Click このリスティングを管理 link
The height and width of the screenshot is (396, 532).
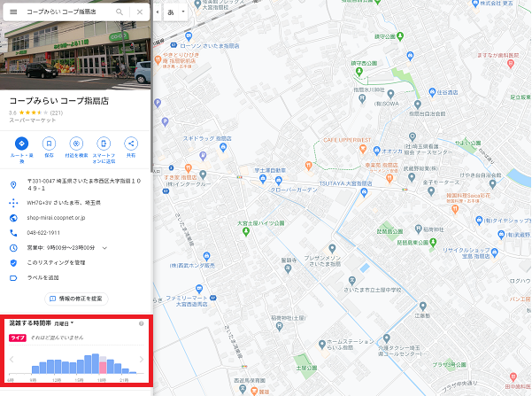click(x=56, y=262)
